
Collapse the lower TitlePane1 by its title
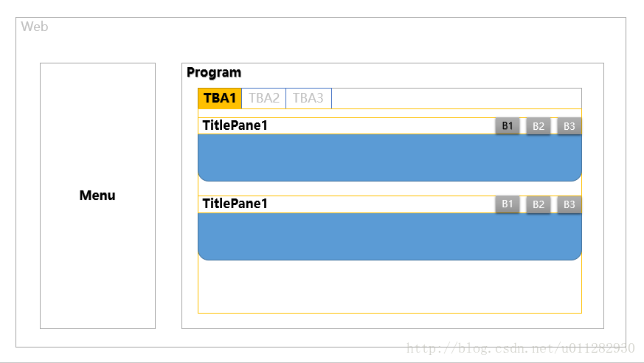point(235,204)
